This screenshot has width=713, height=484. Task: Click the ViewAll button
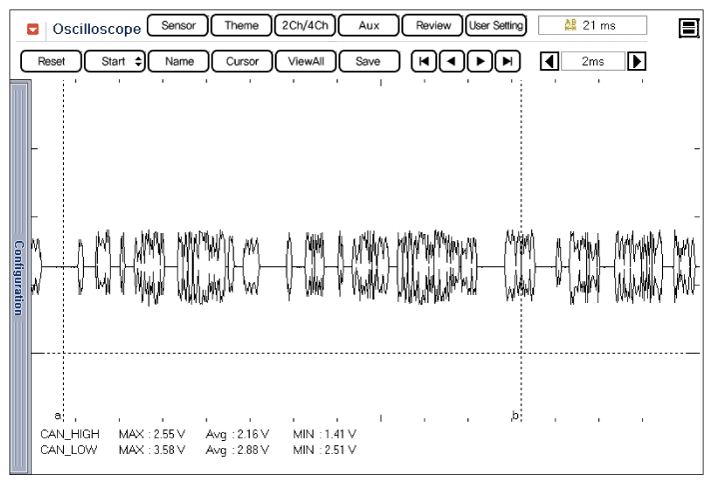(305, 61)
